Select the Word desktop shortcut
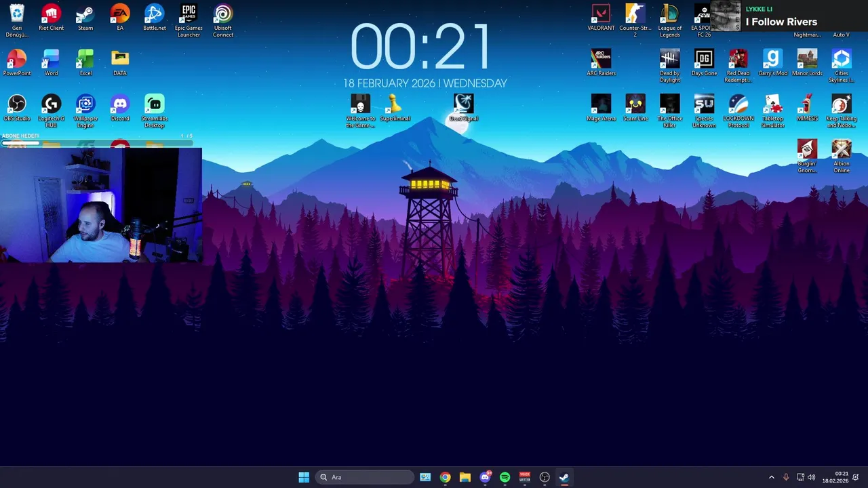This screenshot has width=868, height=488. pos(52,62)
